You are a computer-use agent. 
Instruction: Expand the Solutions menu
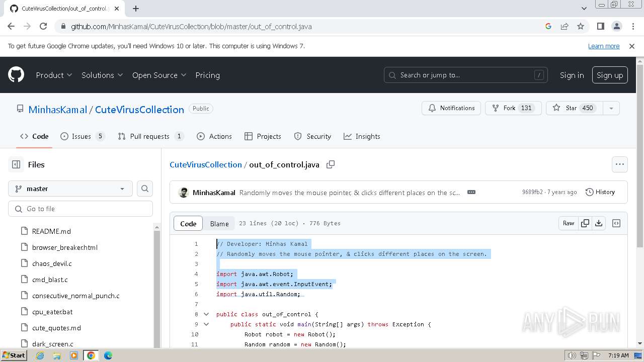pyautogui.click(x=102, y=75)
